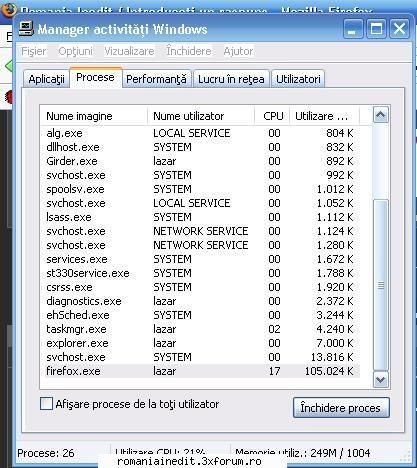Open the Lucru în rețea tab
The image size is (417, 468).
click(x=231, y=79)
